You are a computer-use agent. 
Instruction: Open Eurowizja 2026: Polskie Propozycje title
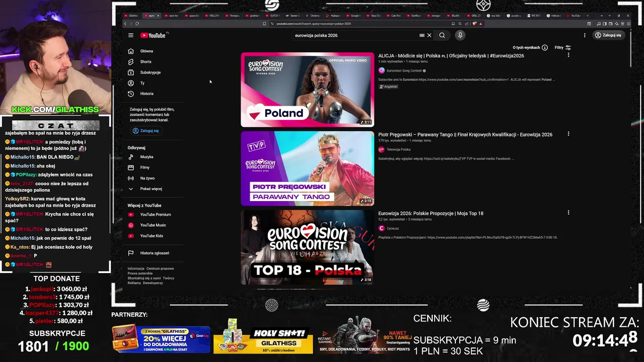[431, 214]
